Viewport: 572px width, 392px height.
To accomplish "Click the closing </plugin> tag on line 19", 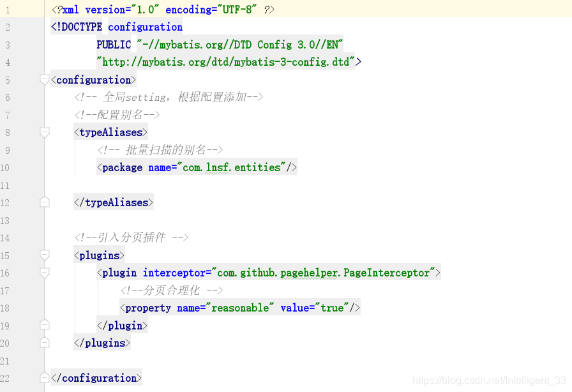I will pos(122,325).
